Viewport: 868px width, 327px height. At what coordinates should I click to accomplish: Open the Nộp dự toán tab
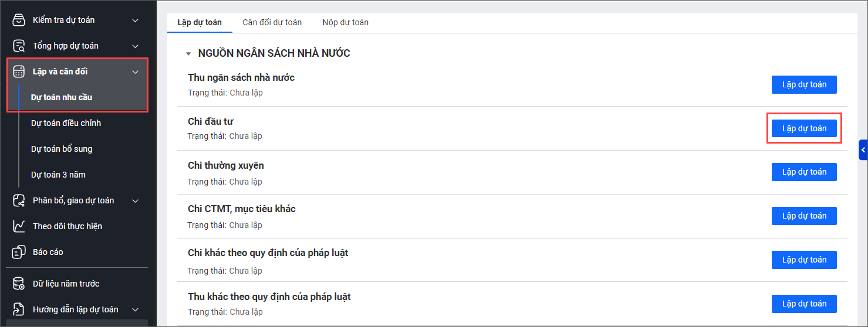click(345, 22)
